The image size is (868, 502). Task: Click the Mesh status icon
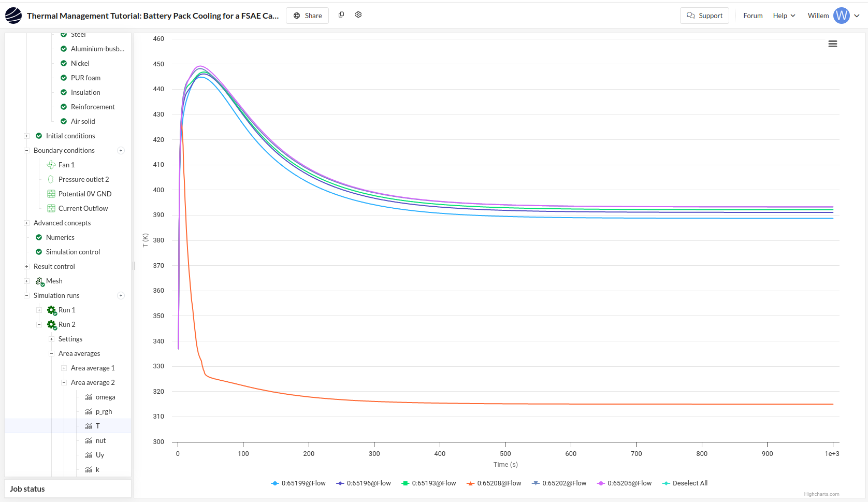[40, 281]
